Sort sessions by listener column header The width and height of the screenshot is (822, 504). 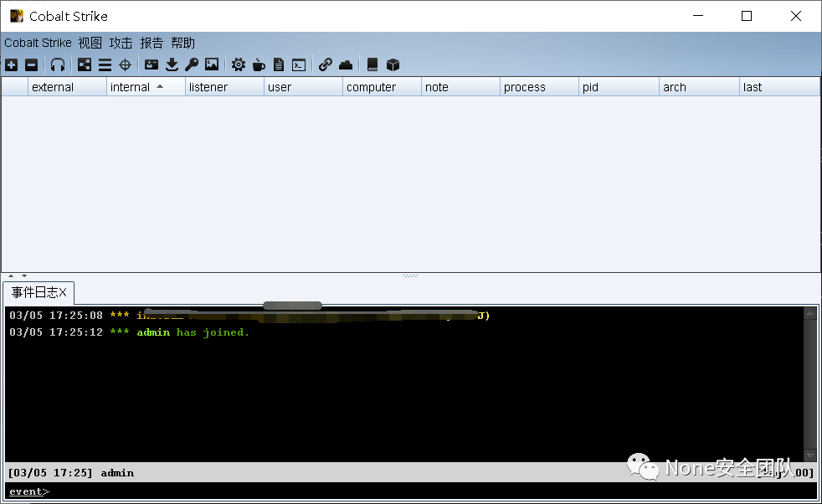(x=224, y=87)
